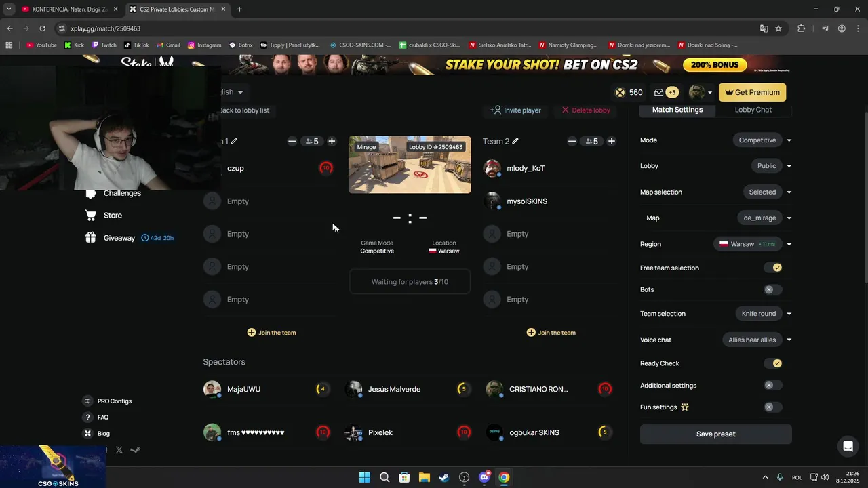Toggle Free team selection off
This screenshot has height=488, width=868.
point(773,268)
